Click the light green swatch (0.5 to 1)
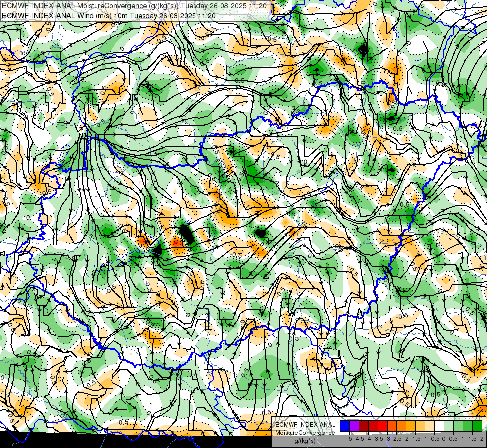Viewport: 487px width, 448px height. [x=458, y=426]
